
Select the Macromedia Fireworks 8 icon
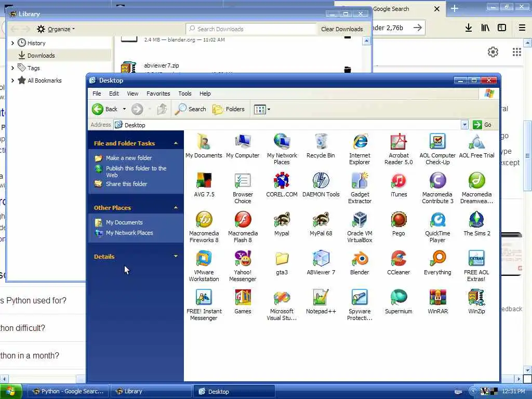pyautogui.click(x=204, y=227)
